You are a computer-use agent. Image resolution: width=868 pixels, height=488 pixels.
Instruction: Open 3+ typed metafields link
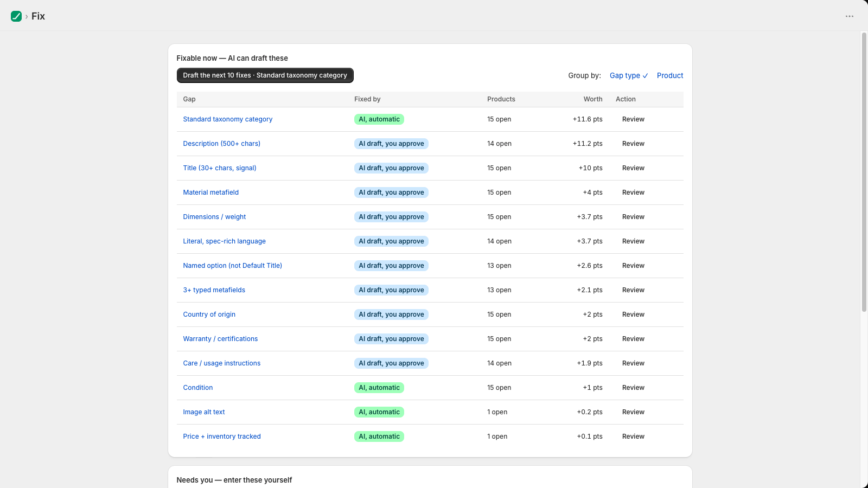[214, 290]
